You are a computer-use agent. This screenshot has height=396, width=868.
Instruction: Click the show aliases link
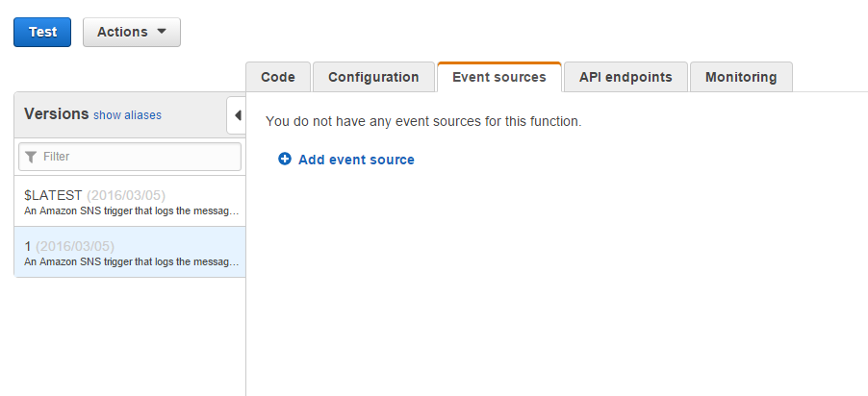[x=127, y=115]
